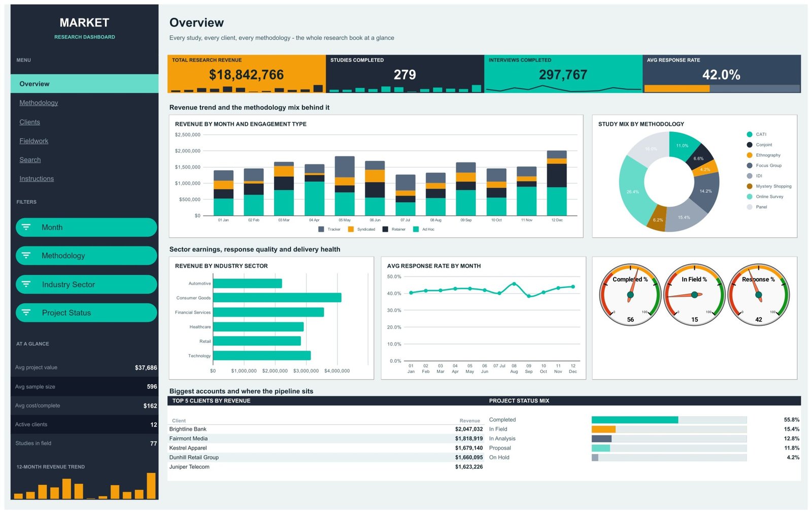The width and height of the screenshot is (812, 514).
Task: Click the CATI legend color dot
Action: pyautogui.click(x=750, y=134)
